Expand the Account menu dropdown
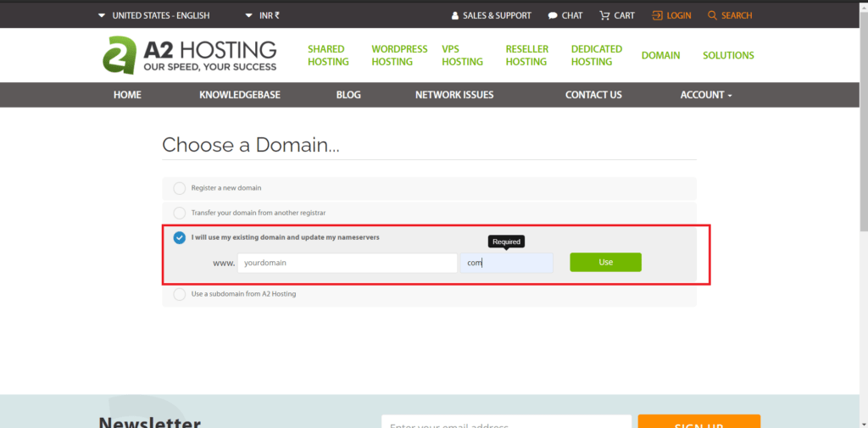The image size is (868, 428). click(706, 95)
